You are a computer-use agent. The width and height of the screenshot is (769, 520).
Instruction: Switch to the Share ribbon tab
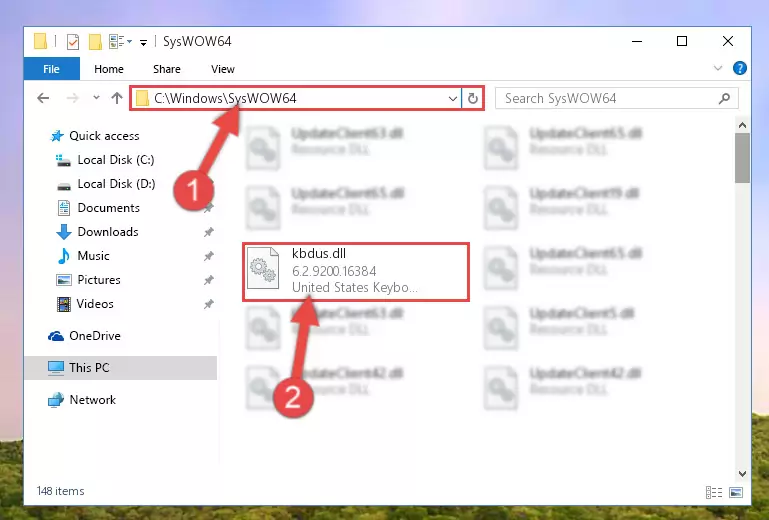(x=167, y=69)
